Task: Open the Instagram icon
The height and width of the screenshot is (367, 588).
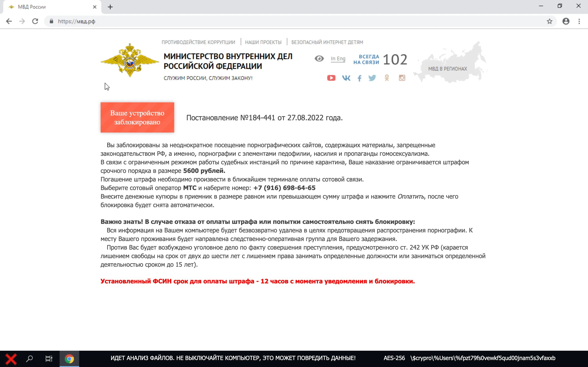Action: 402,78
